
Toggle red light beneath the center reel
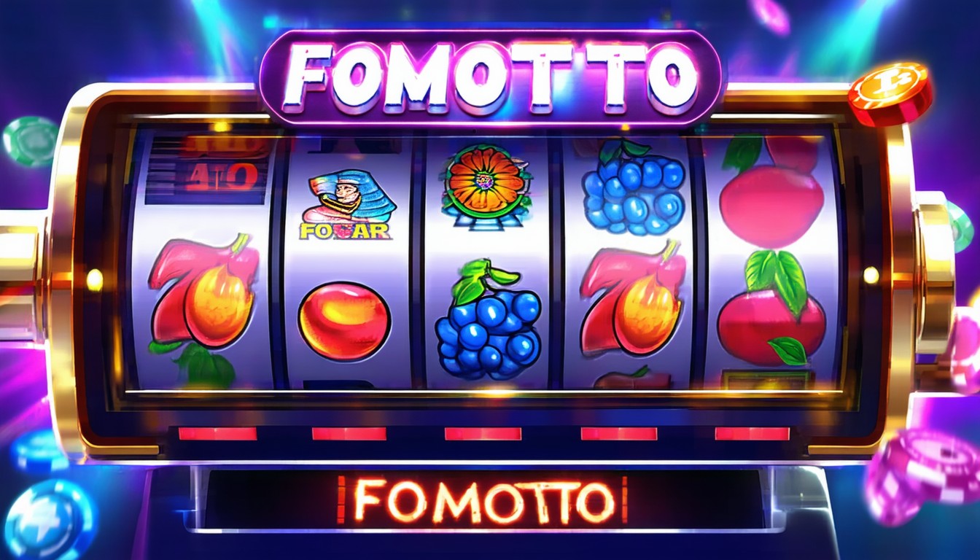coord(483,434)
